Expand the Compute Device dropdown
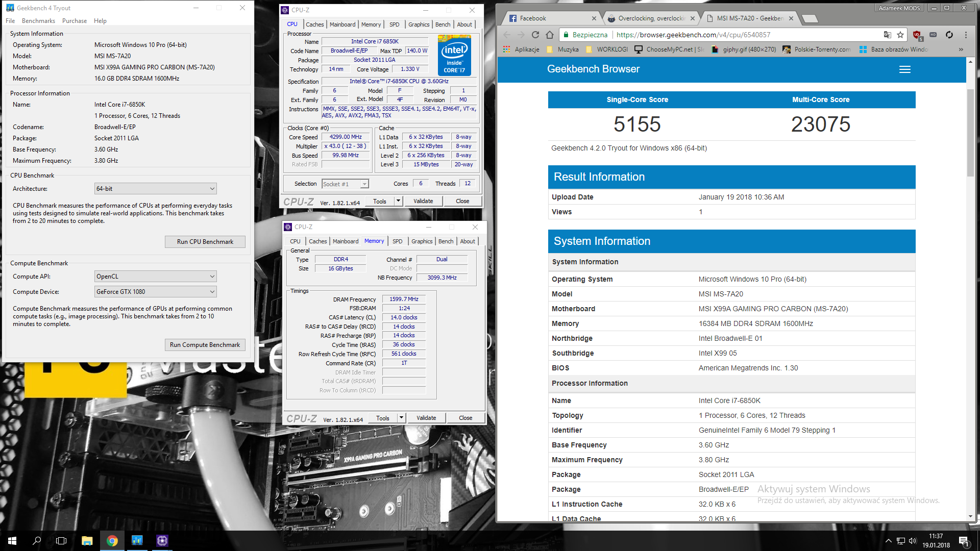The width and height of the screenshot is (980, 551). click(x=156, y=292)
